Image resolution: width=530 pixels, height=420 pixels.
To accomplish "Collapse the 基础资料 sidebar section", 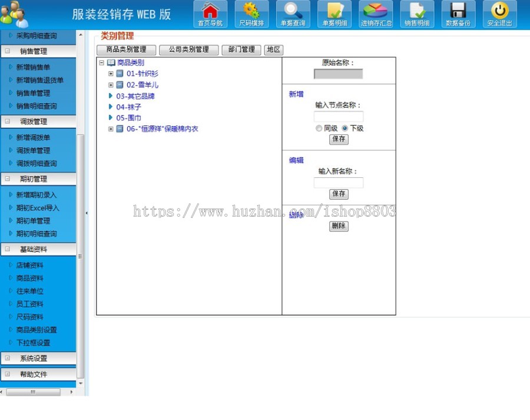I will tap(8, 249).
